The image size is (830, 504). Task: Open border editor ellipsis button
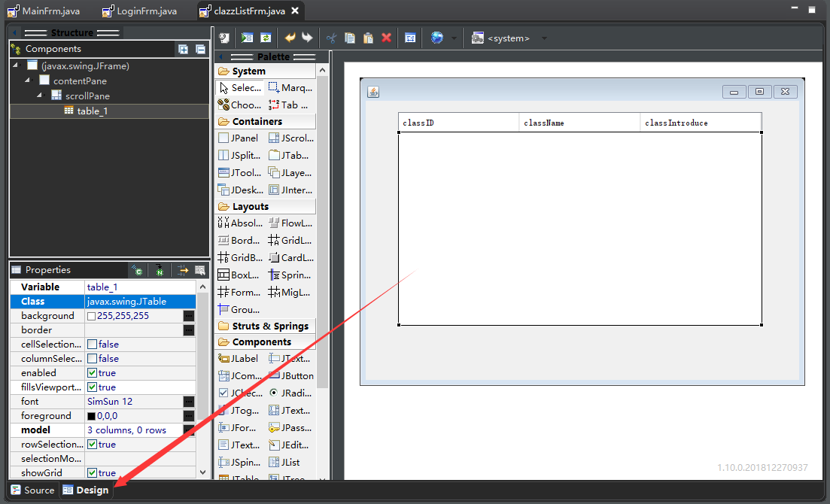pyautogui.click(x=188, y=329)
